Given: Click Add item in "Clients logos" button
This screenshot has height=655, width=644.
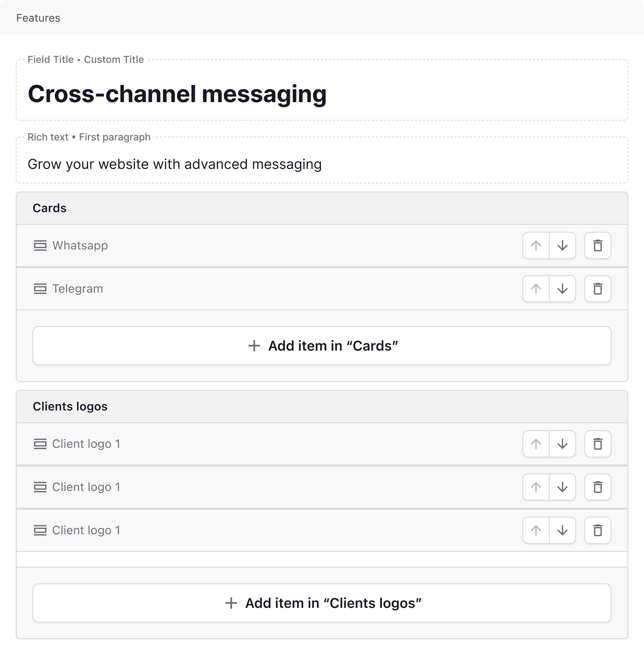Looking at the screenshot, I should pos(322,602).
